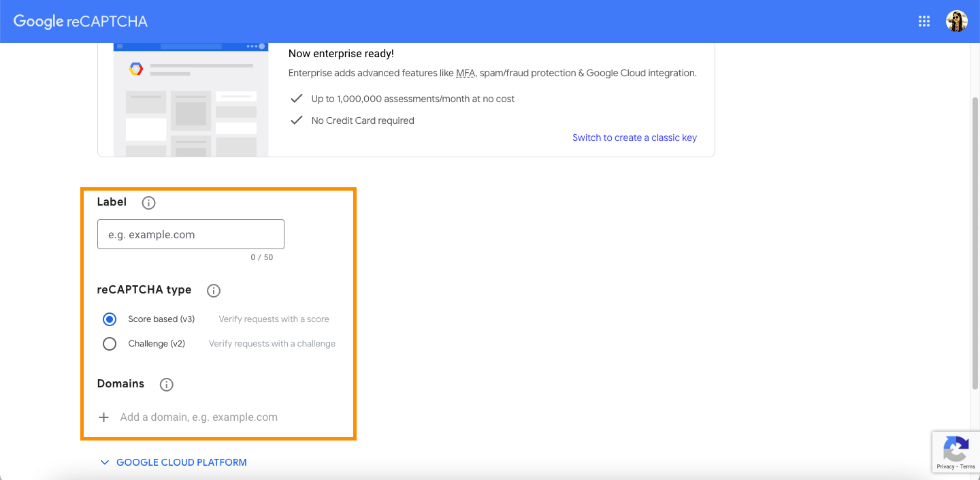Open the user account avatar
Viewport: 980px width, 480px height.
point(956,21)
